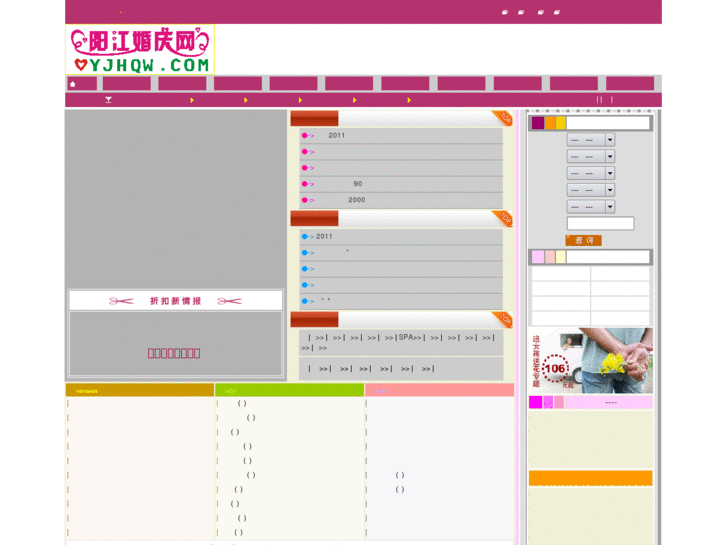Image resolution: width=727 pixels, height=545 pixels.
Task: Click the orange 查询 search button
Action: tap(583, 240)
